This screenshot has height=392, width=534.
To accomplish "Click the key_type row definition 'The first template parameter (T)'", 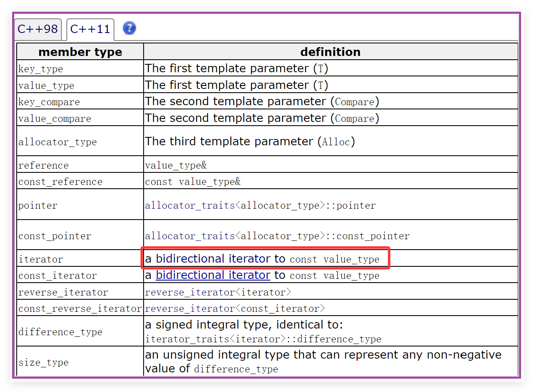I will tap(236, 68).
